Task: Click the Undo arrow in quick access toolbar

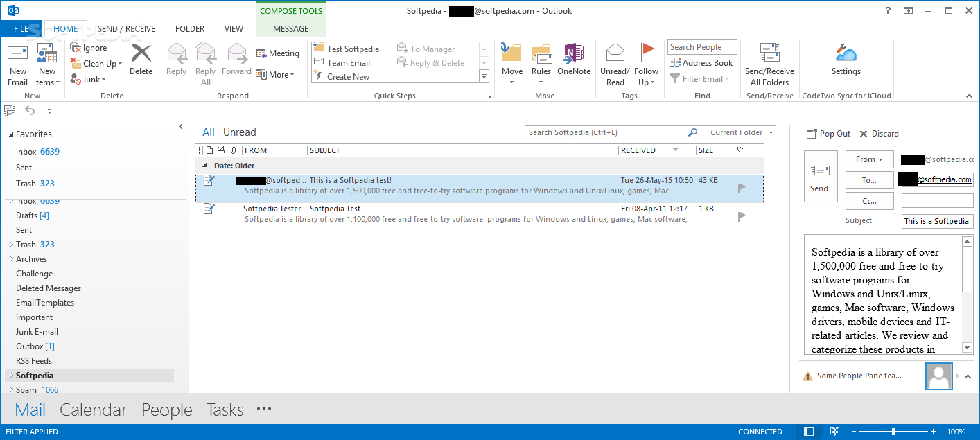Action: pyautogui.click(x=30, y=110)
